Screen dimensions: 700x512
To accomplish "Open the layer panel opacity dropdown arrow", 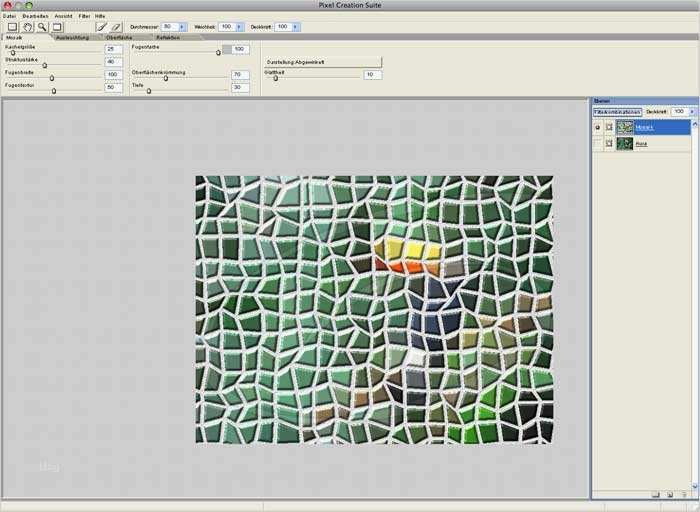I will 692,112.
